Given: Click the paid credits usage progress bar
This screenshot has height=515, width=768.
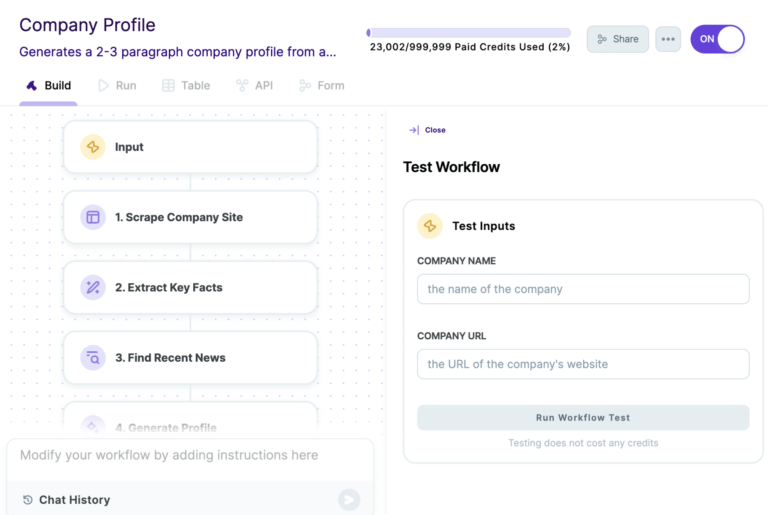Looking at the screenshot, I should click(468, 32).
